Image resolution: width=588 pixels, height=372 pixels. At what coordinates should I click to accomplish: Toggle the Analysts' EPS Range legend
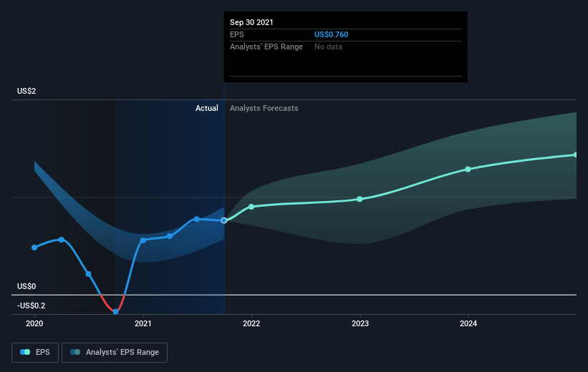115,352
